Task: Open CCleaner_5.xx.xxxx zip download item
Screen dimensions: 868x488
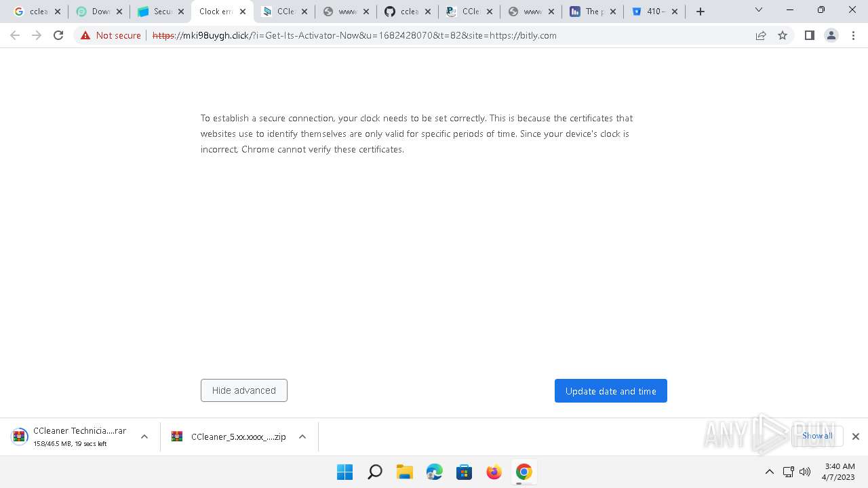Action: point(229,436)
